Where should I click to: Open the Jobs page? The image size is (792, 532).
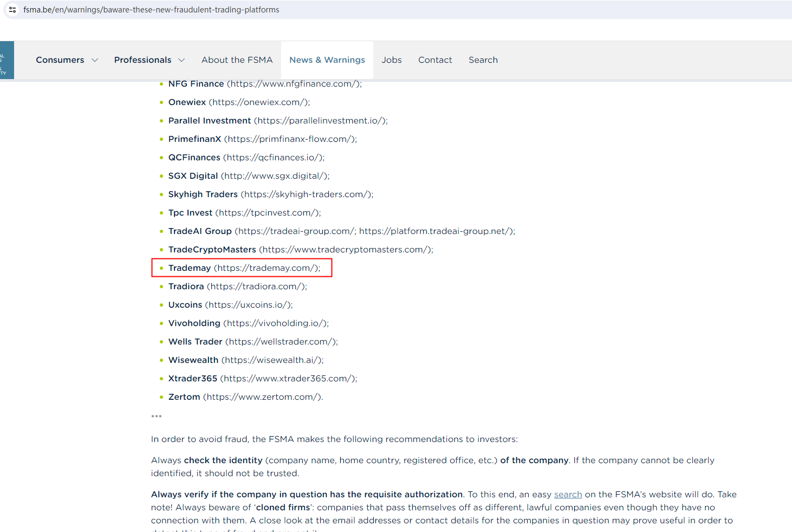[391, 60]
